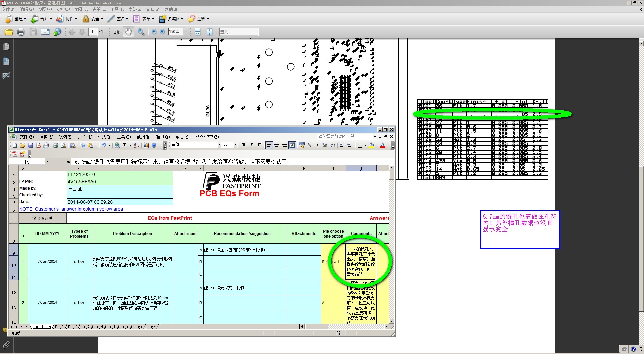Image resolution: width=644 pixels, height=354 pixels.
Task: Click Acrobat's Open folder icon
Action: pos(9,32)
